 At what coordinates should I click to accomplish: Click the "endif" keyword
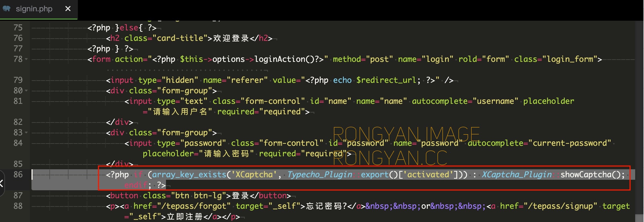coord(136,185)
